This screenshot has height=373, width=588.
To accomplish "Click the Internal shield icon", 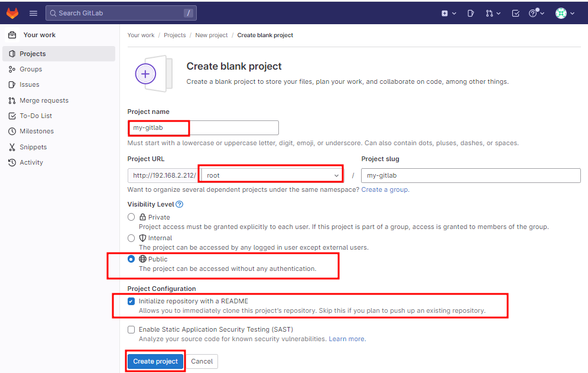I will 142,238.
